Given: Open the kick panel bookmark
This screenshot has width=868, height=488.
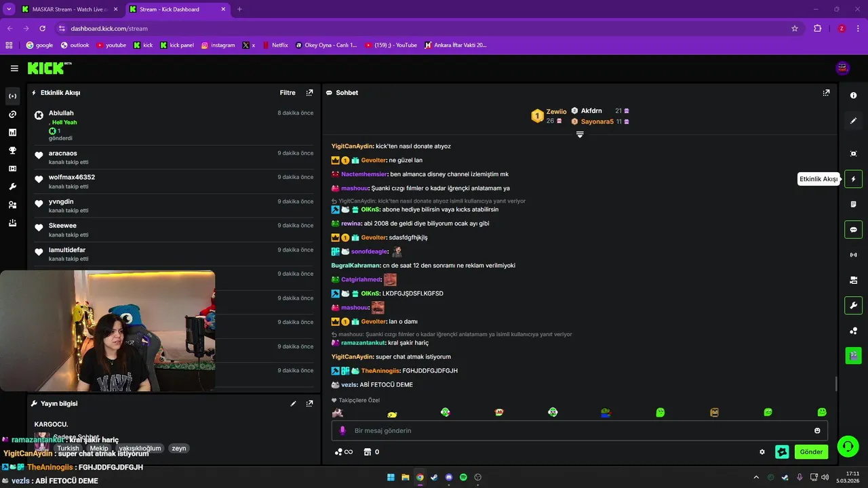Looking at the screenshot, I should [177, 45].
